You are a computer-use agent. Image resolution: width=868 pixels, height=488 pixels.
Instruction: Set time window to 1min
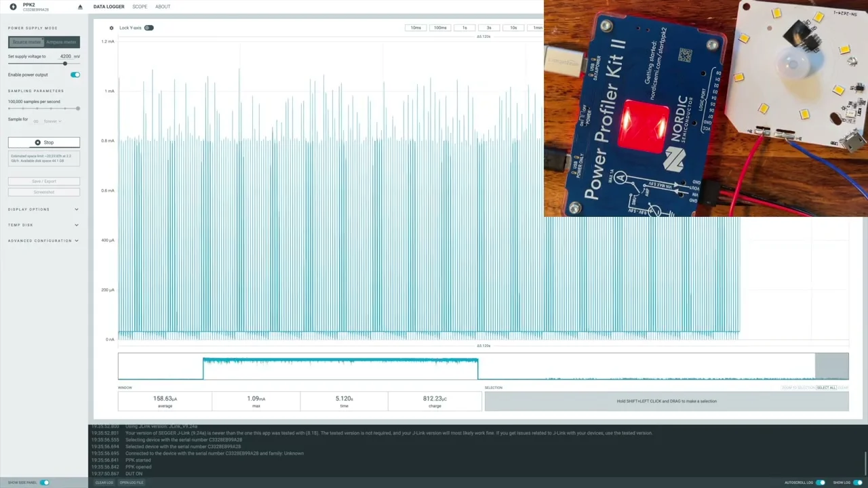536,28
